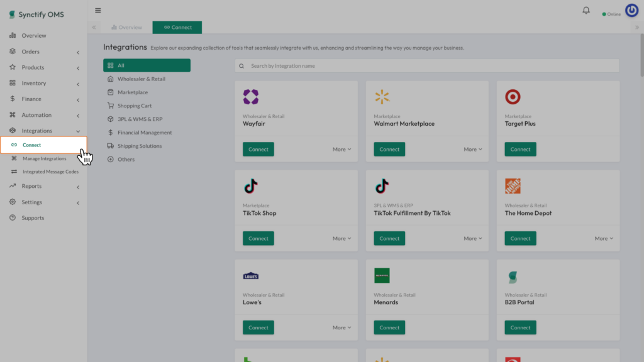The width and height of the screenshot is (644, 362).
Task: Click the TikTok Shop logo
Action: coord(250,186)
